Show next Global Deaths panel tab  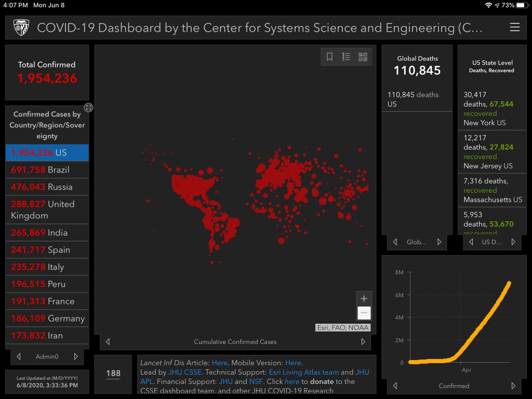[x=439, y=242]
